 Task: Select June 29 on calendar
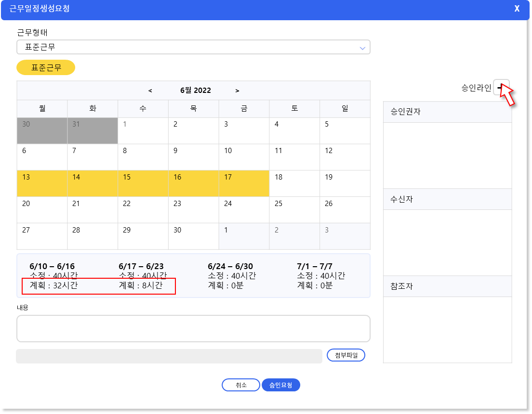pos(143,236)
